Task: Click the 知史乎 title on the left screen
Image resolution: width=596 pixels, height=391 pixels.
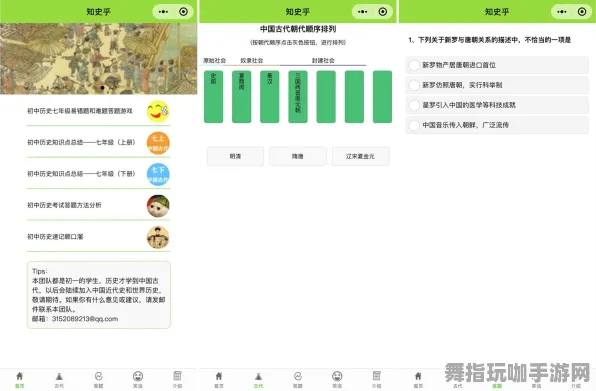Action: 98,12
